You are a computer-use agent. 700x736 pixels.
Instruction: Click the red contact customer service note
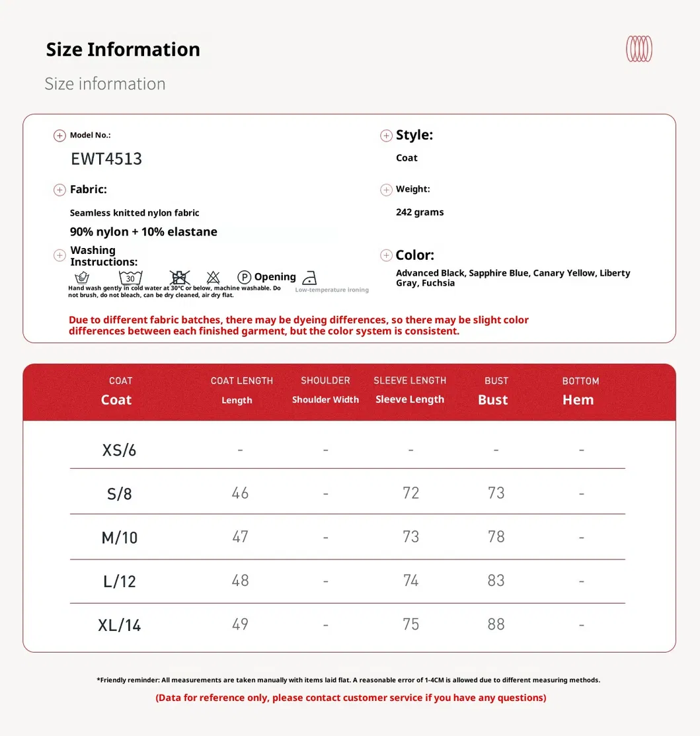point(350,698)
